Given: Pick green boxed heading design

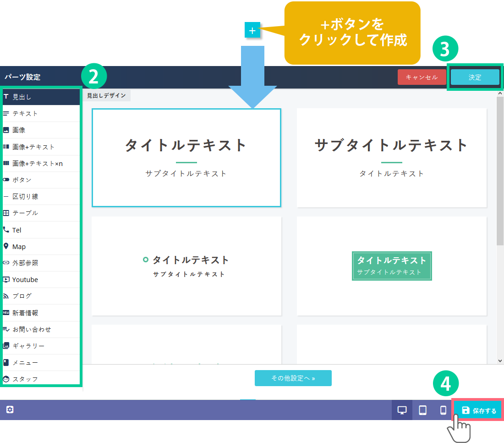Looking at the screenshot, I should [x=392, y=266].
